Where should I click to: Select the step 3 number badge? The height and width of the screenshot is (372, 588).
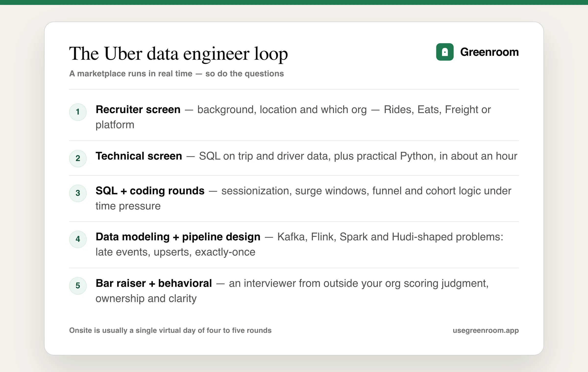pyautogui.click(x=78, y=193)
